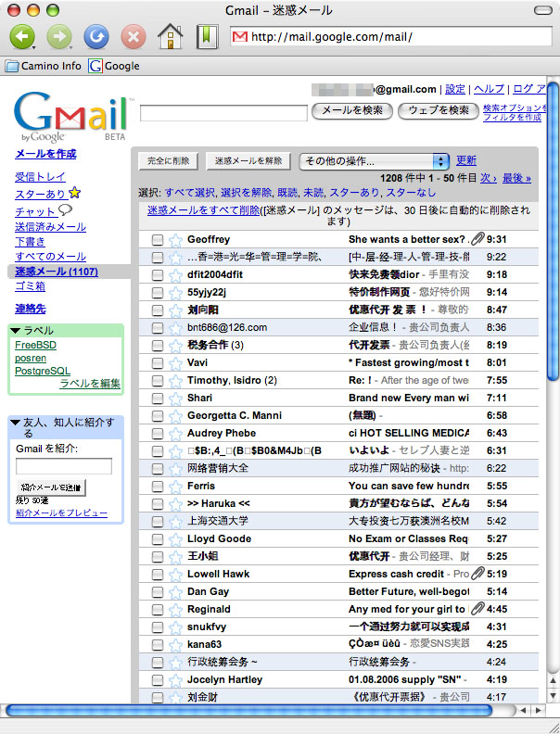The image size is (560, 734).
Task: Tick the checkbox for the dfit2004dfit message
Action: click(x=158, y=275)
